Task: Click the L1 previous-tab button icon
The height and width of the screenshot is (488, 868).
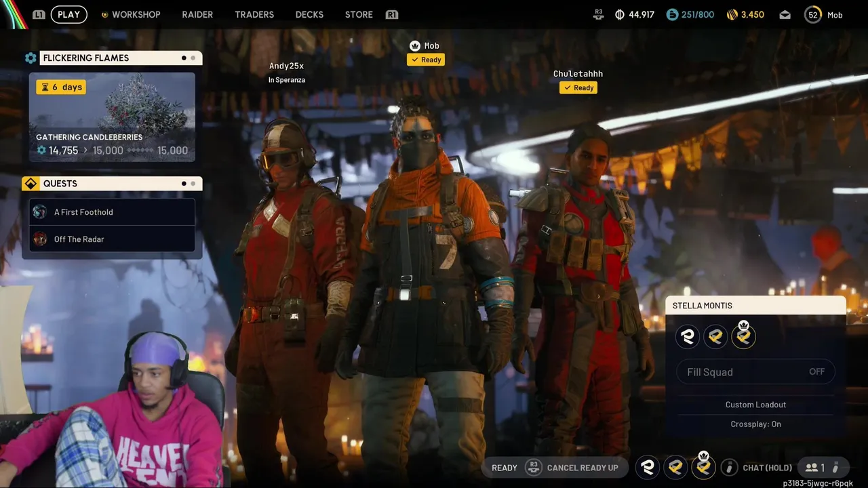Action: (39, 14)
